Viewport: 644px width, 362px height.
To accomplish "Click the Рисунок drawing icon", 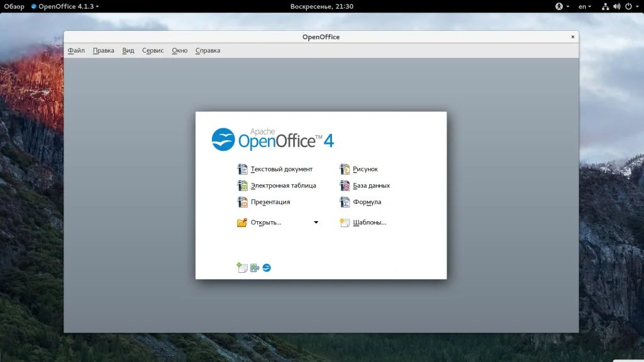I will click(345, 169).
